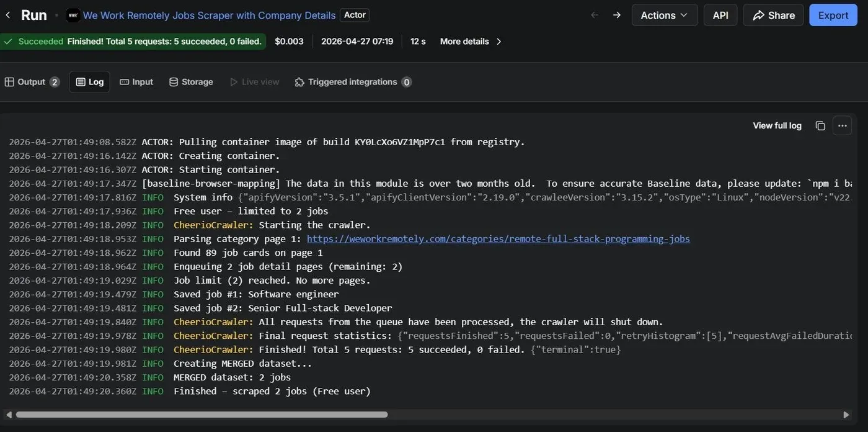
Task: Click the 12 s duration value
Action: click(418, 42)
